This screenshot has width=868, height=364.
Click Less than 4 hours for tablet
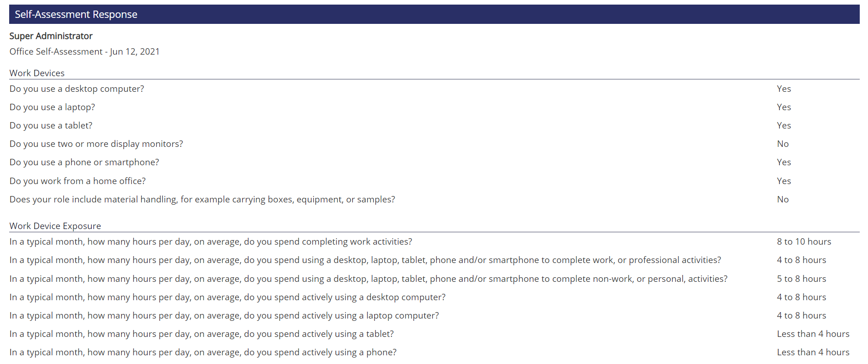pos(813,334)
